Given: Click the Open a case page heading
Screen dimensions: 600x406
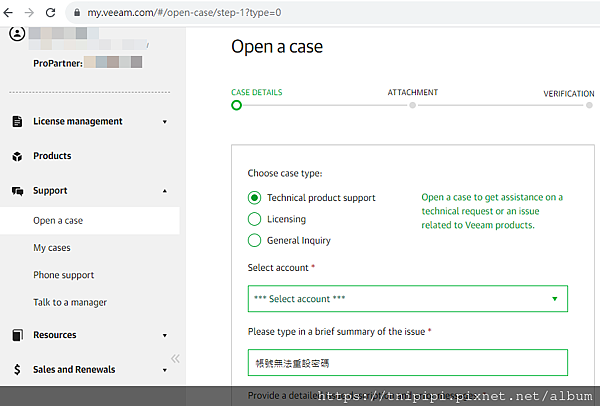Looking at the screenshot, I should (277, 47).
